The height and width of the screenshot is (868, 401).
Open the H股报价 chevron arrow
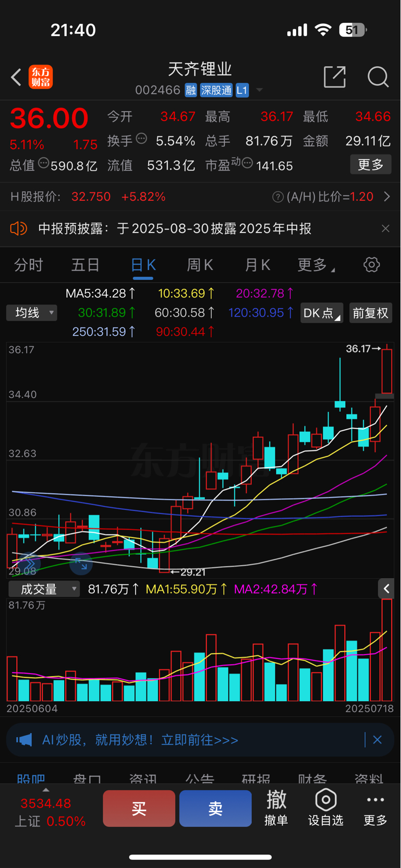(387, 197)
